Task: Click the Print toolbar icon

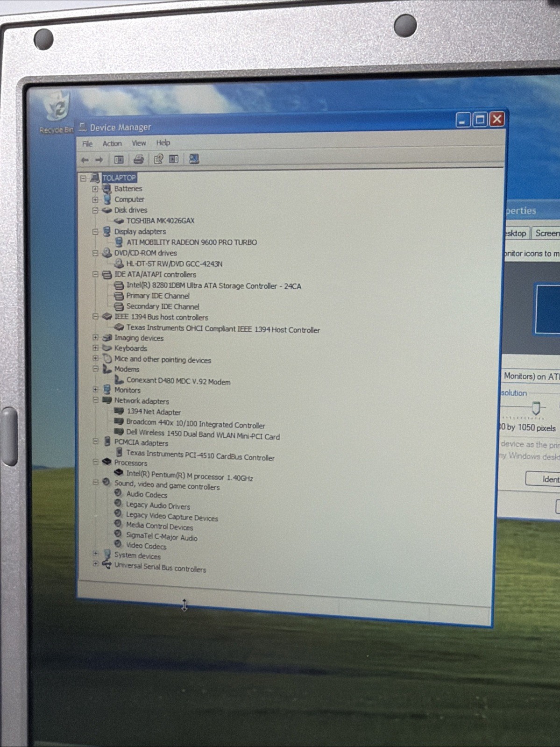Action: click(138, 160)
